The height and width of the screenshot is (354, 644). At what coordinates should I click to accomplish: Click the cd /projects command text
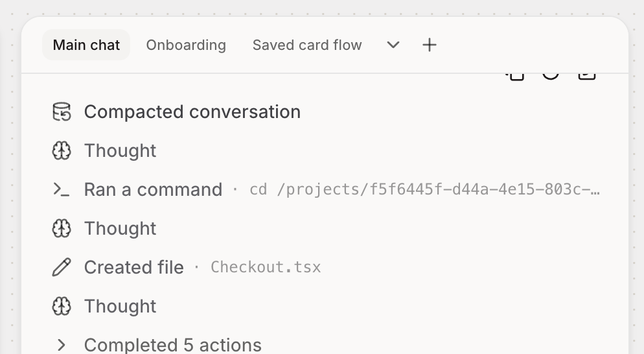(424, 189)
